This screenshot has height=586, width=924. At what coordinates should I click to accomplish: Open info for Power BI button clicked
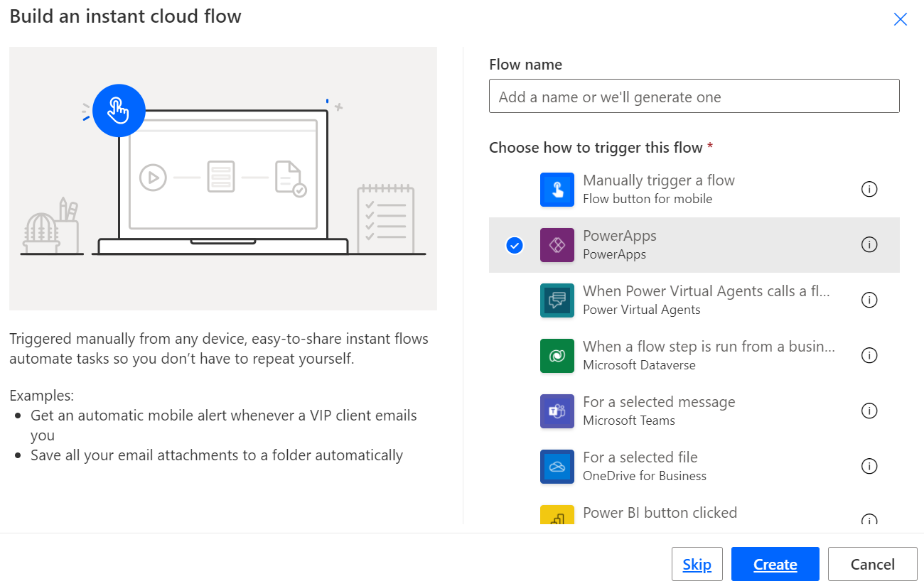pyautogui.click(x=869, y=519)
